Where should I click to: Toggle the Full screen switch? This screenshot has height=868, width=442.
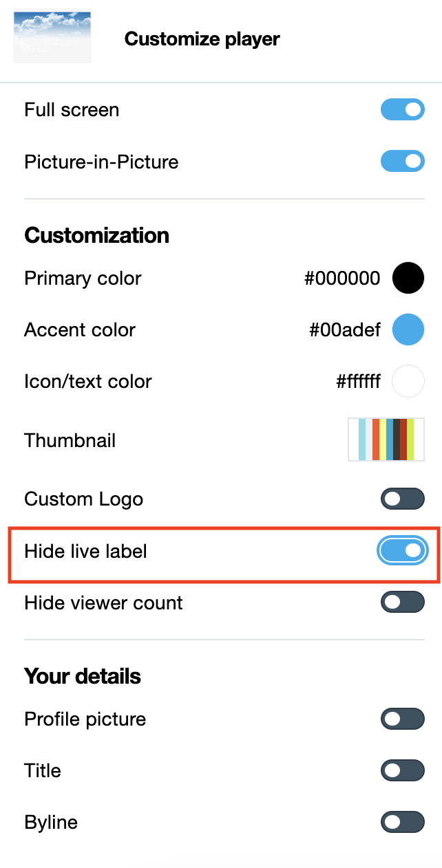click(x=403, y=110)
